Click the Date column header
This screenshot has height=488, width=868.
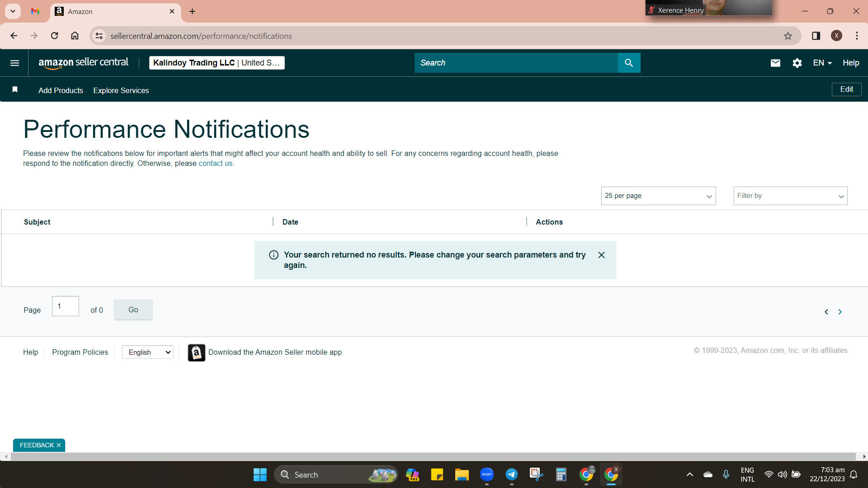[290, 222]
